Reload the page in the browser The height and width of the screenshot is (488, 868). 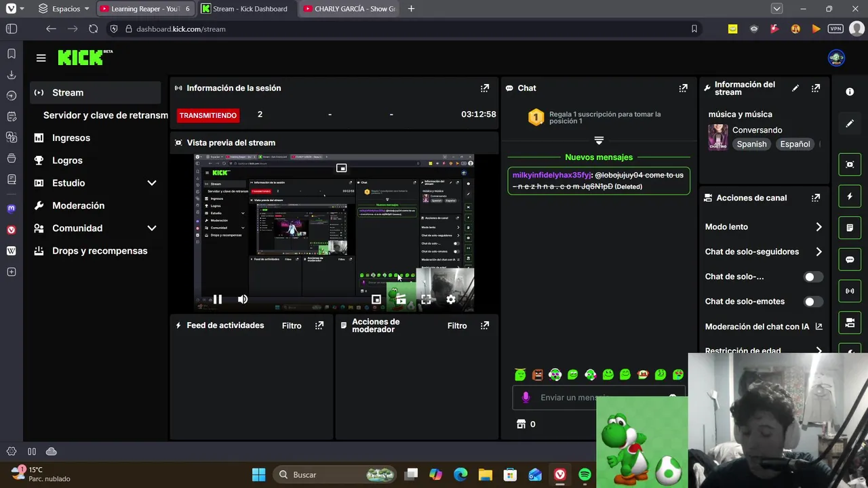[x=94, y=28]
